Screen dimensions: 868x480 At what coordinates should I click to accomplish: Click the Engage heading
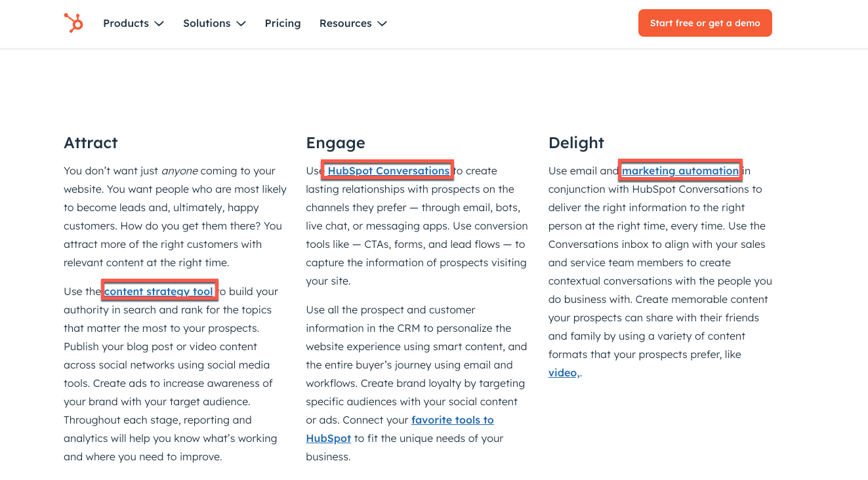pos(335,143)
